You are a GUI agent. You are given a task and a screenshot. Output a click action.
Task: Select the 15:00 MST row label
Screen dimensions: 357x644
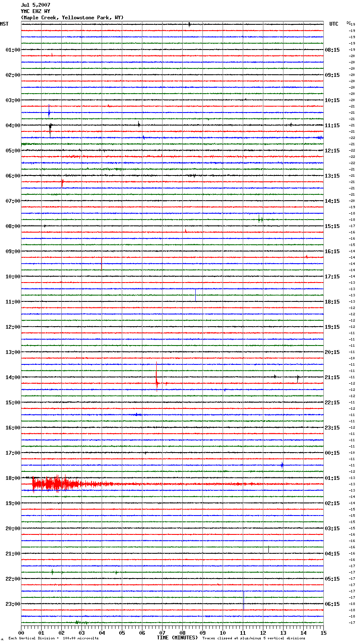tap(13, 403)
